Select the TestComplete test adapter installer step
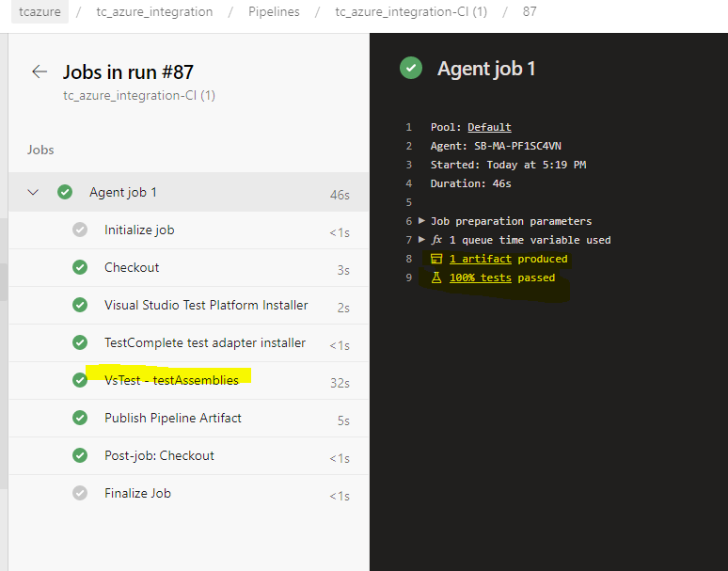The height and width of the screenshot is (571, 728). 204,342
